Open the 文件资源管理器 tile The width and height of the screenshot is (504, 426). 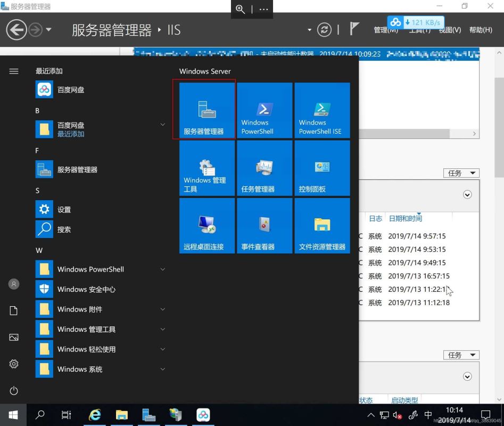[x=322, y=226]
